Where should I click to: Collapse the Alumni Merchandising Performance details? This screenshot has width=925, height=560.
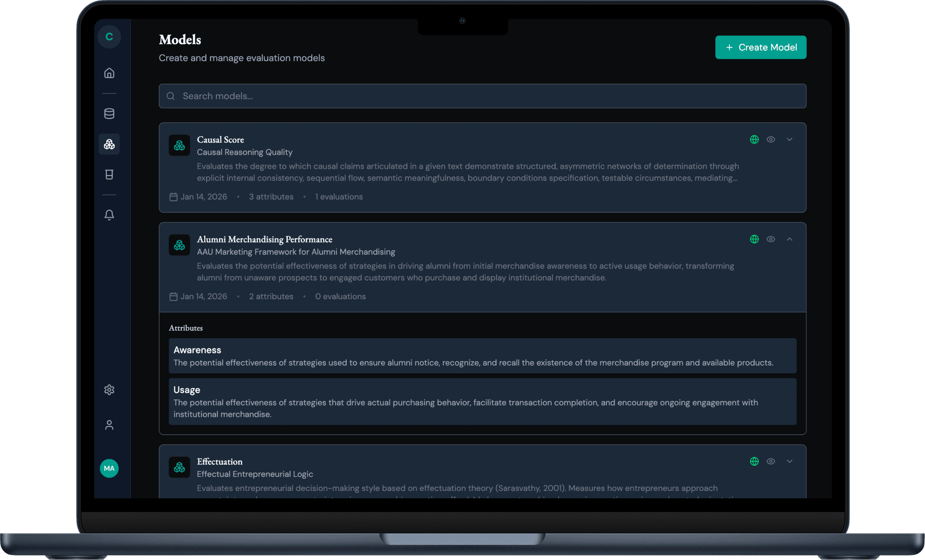790,239
